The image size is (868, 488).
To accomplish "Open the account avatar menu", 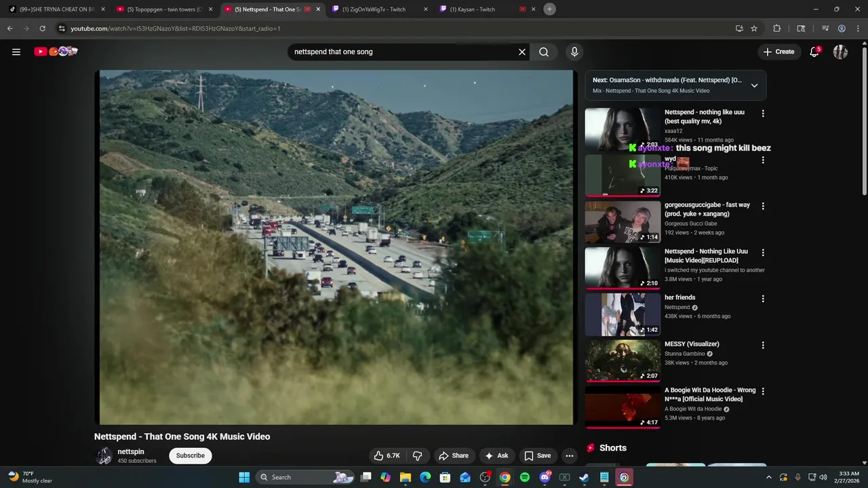I will click(840, 52).
